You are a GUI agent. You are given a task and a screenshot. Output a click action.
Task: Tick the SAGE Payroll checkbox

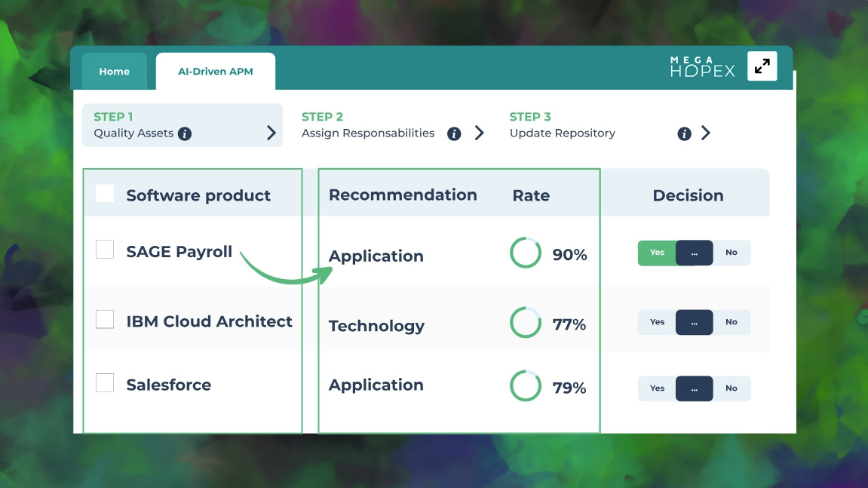105,250
